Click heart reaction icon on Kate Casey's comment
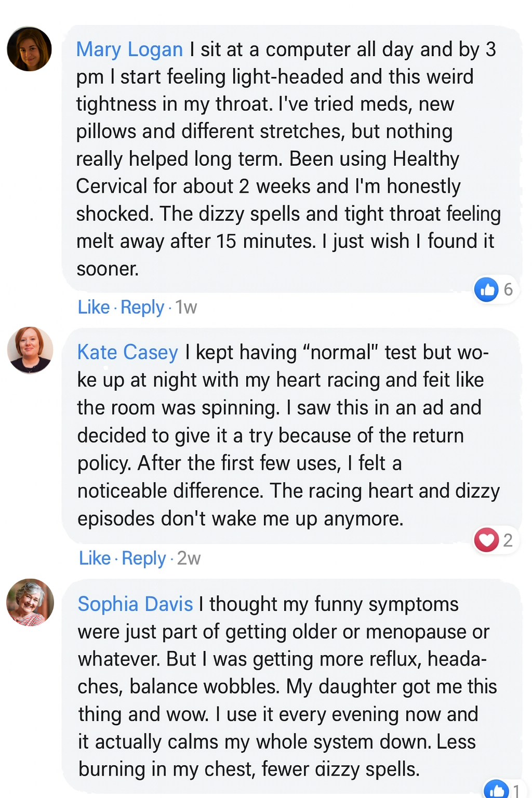Image resolution: width=532 pixels, height=798 pixels. (486, 540)
